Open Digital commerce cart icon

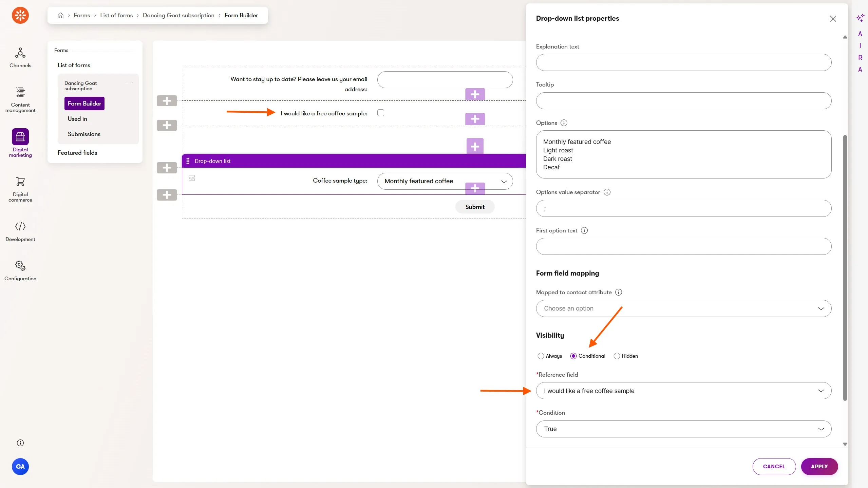20,189
